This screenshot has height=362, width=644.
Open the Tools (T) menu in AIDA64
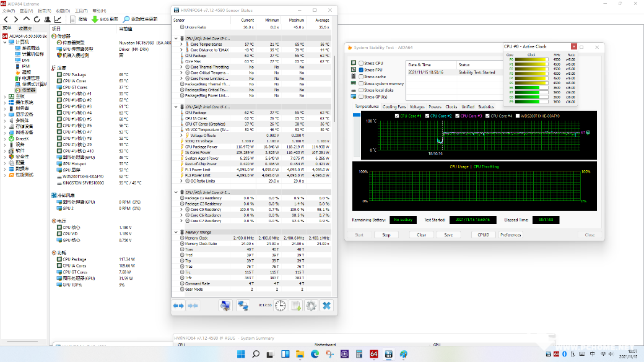[81, 11]
